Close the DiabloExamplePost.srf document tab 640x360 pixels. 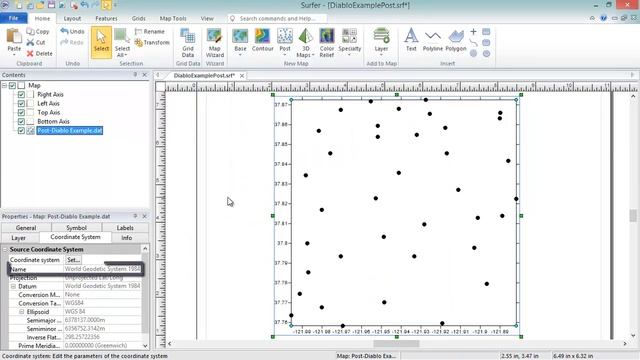click(242, 76)
